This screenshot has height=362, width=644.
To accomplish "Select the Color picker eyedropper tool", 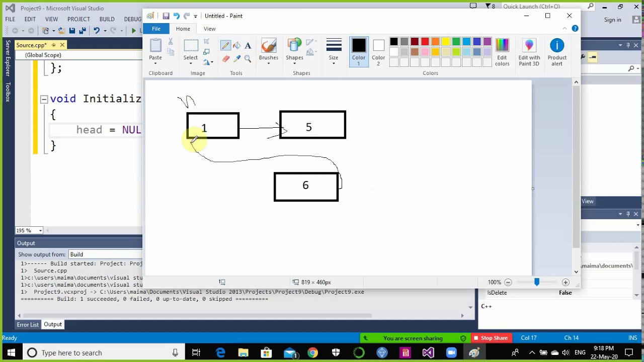I will click(x=236, y=59).
